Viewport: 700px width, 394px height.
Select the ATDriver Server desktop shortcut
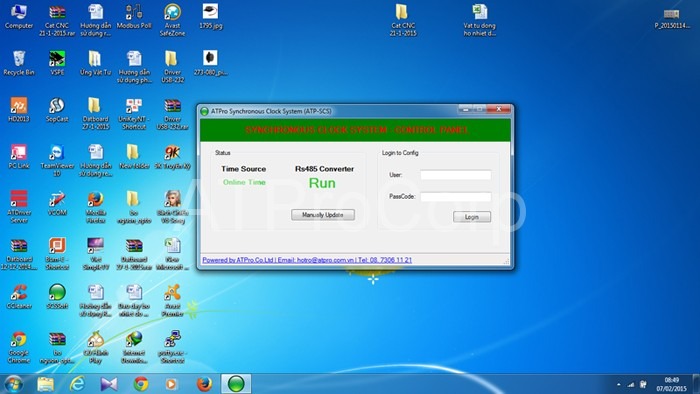click(19, 207)
